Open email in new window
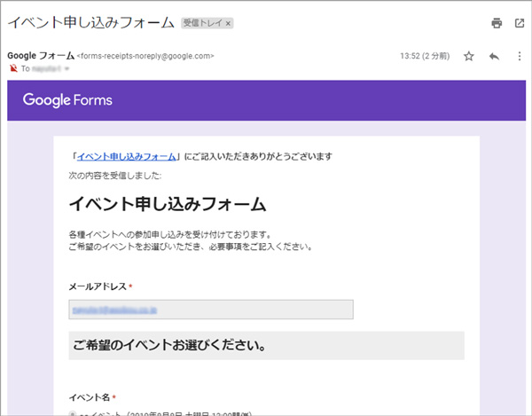 [520, 23]
